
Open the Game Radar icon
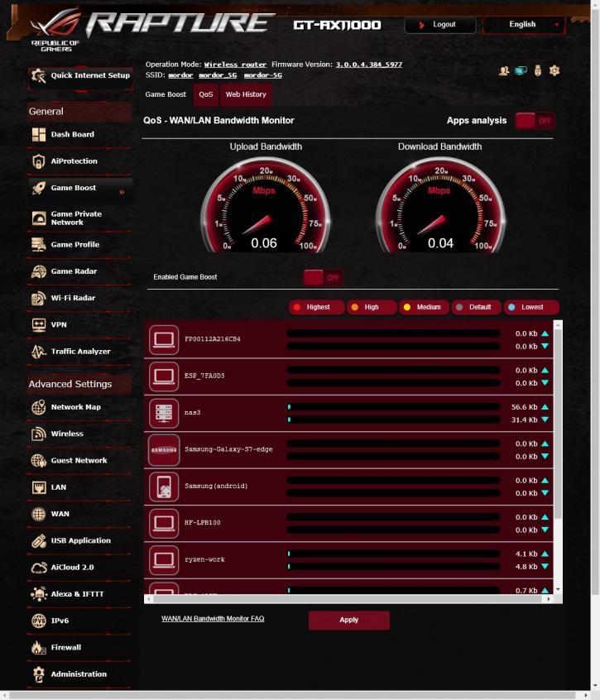pos(39,271)
